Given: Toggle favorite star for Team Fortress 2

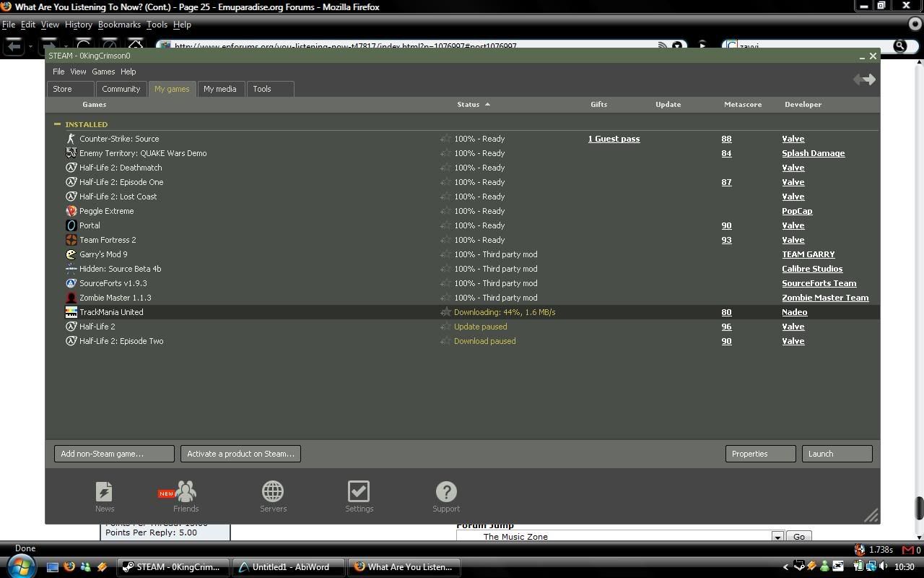Looking at the screenshot, I should point(445,240).
